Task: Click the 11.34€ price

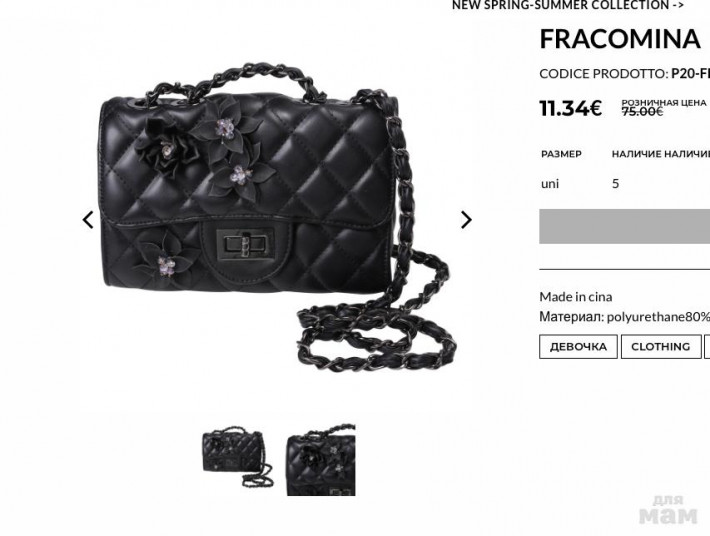Action: [x=571, y=108]
